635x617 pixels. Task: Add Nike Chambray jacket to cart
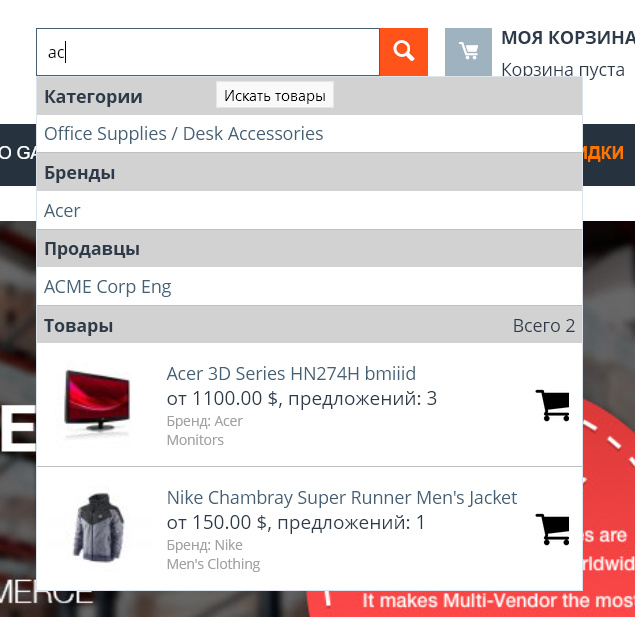(x=552, y=529)
